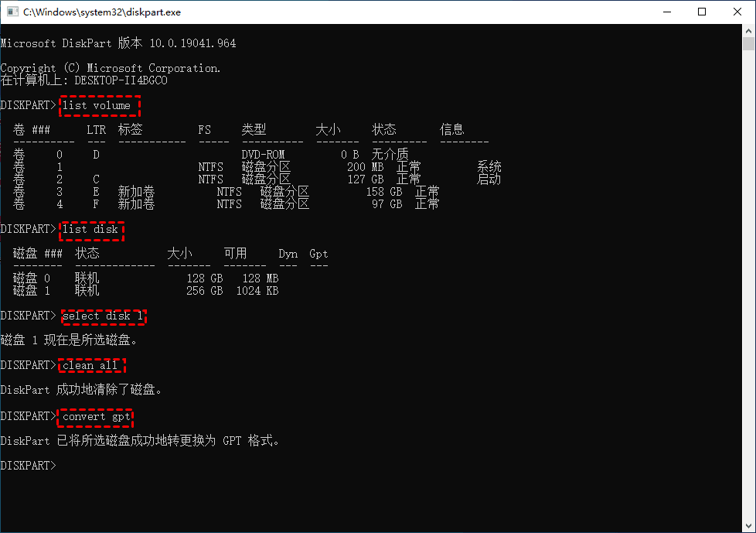Click the '启动' info entry
The image size is (756, 533).
point(489,179)
